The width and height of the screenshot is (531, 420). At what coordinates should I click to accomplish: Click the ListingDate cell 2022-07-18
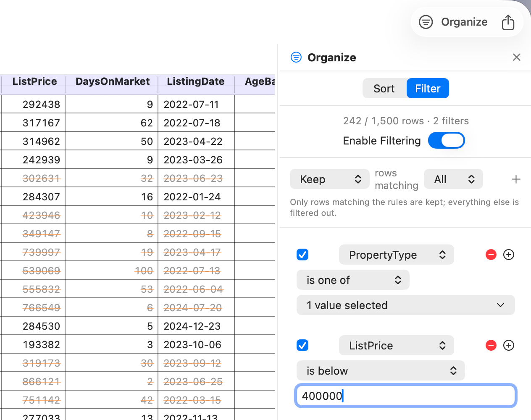(196, 123)
